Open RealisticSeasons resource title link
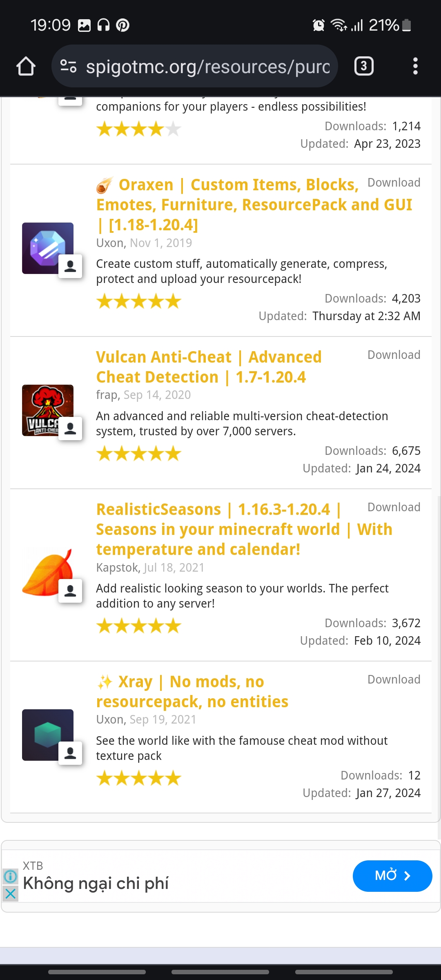 click(x=244, y=529)
